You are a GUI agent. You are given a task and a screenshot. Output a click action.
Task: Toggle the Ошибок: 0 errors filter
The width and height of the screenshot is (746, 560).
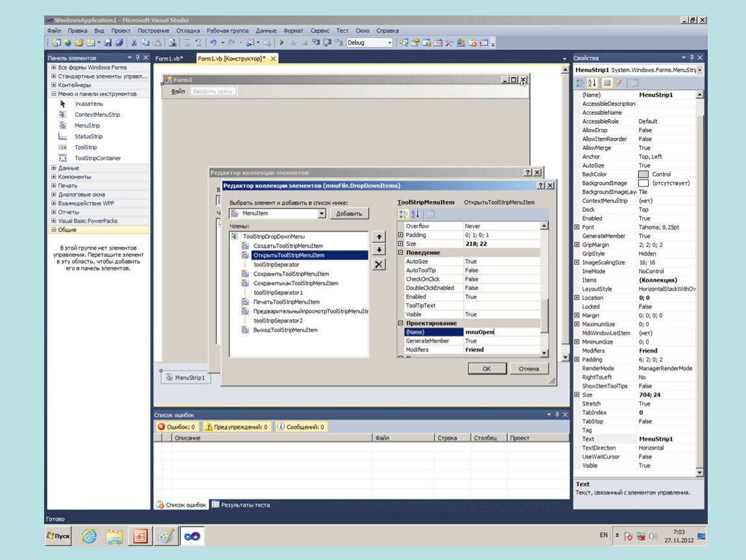[x=176, y=427]
